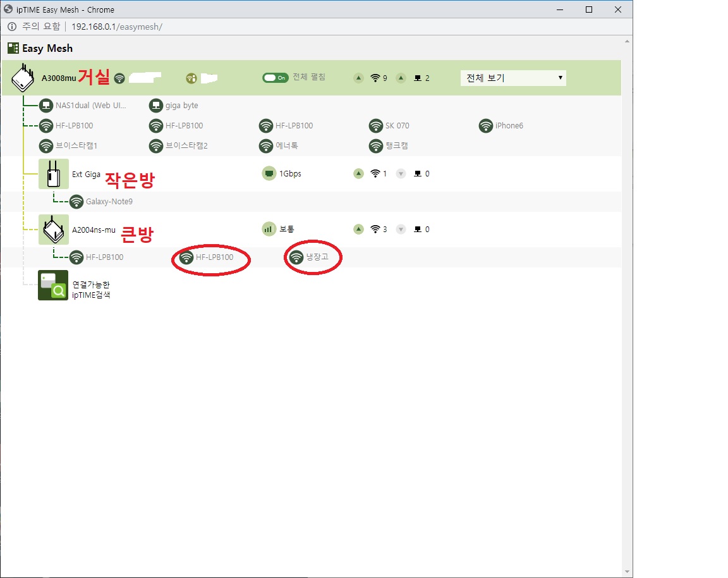
Task: Click the wireless count icon in the A2004ns-mu row
Action: (x=375, y=229)
